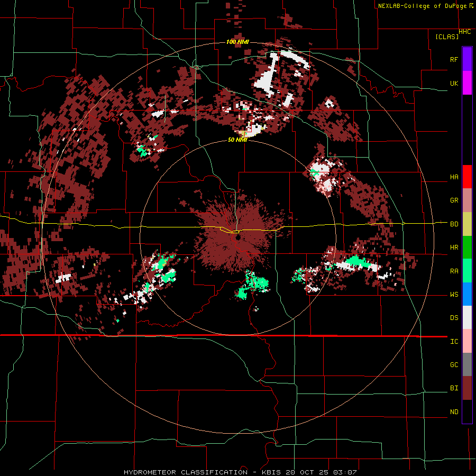
Task: Click the GR legend color swatch
Action: (x=467, y=200)
